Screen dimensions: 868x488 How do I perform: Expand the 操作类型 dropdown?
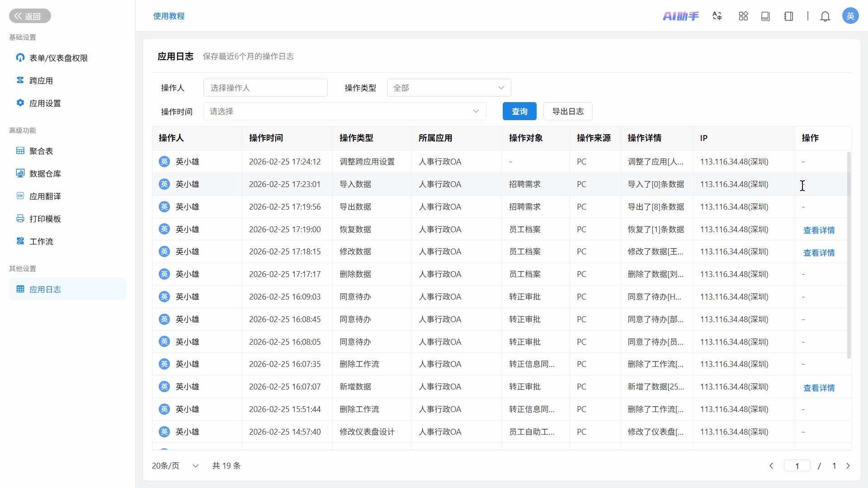click(448, 88)
